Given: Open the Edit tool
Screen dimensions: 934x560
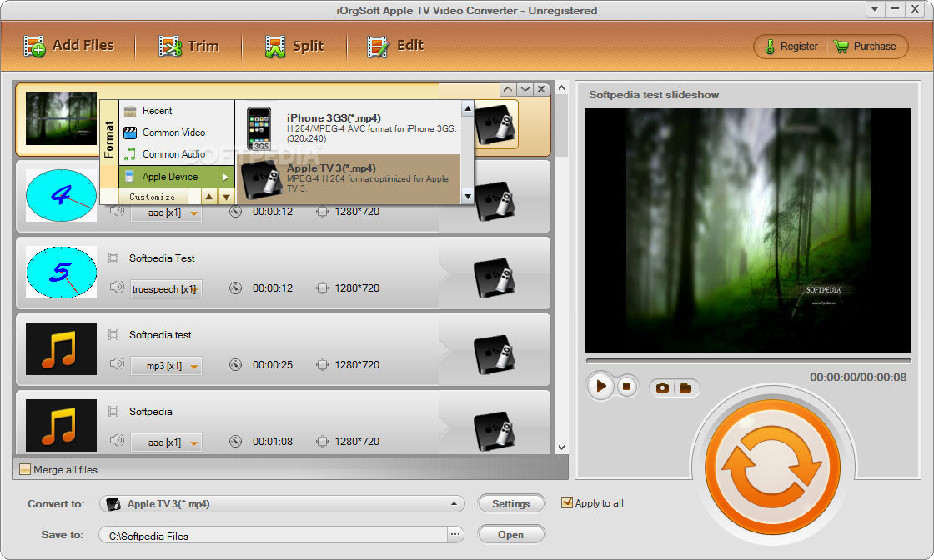Looking at the screenshot, I should [395, 46].
